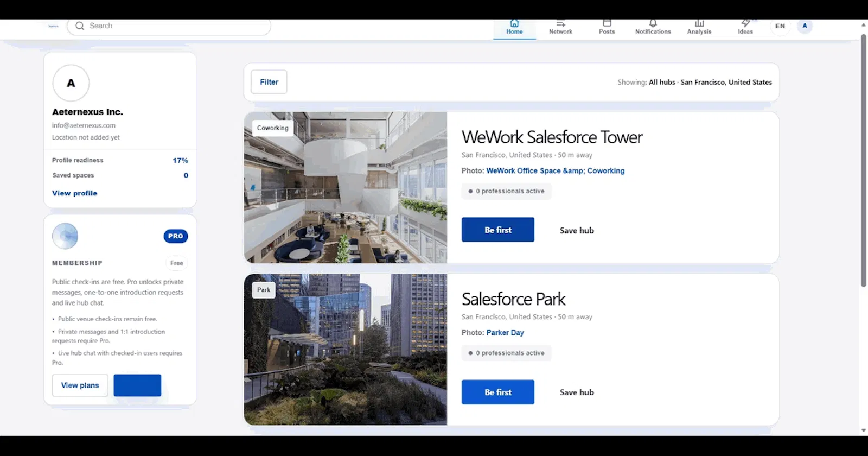Click the Saved spaces count
The width and height of the screenshot is (868, 456).
pos(186,175)
